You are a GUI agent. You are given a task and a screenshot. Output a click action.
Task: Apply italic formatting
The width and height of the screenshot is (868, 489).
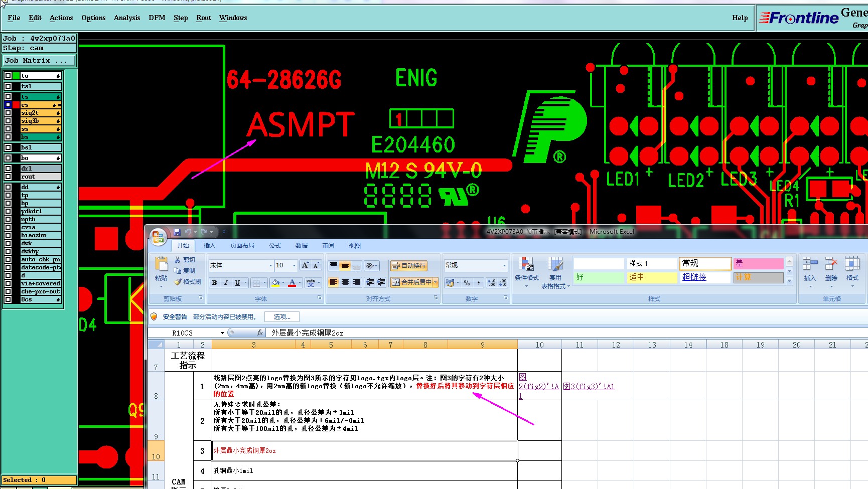point(226,283)
